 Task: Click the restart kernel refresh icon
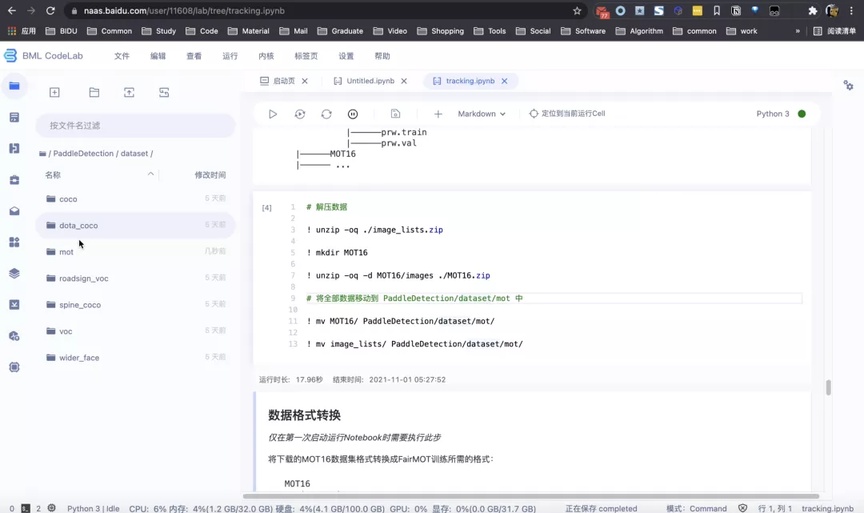click(x=326, y=114)
